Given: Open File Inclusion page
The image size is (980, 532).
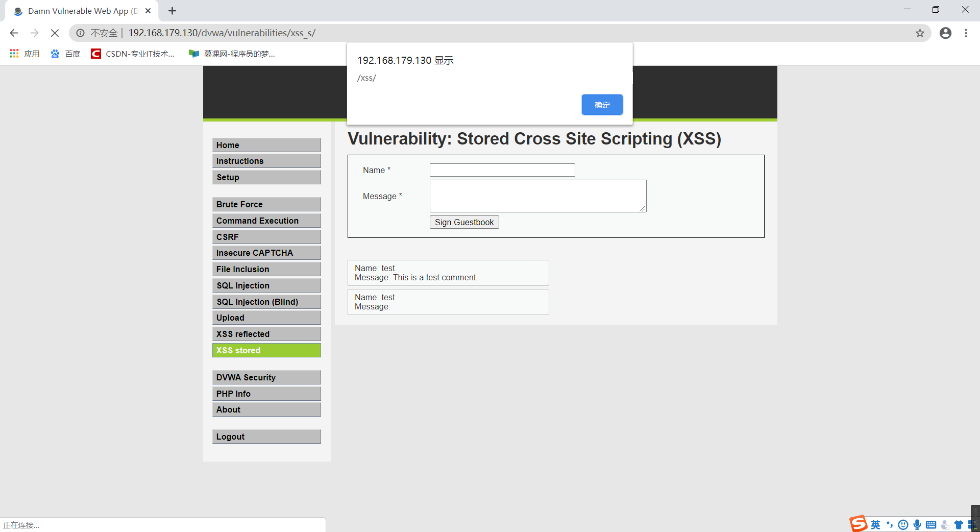Looking at the screenshot, I should (x=266, y=269).
